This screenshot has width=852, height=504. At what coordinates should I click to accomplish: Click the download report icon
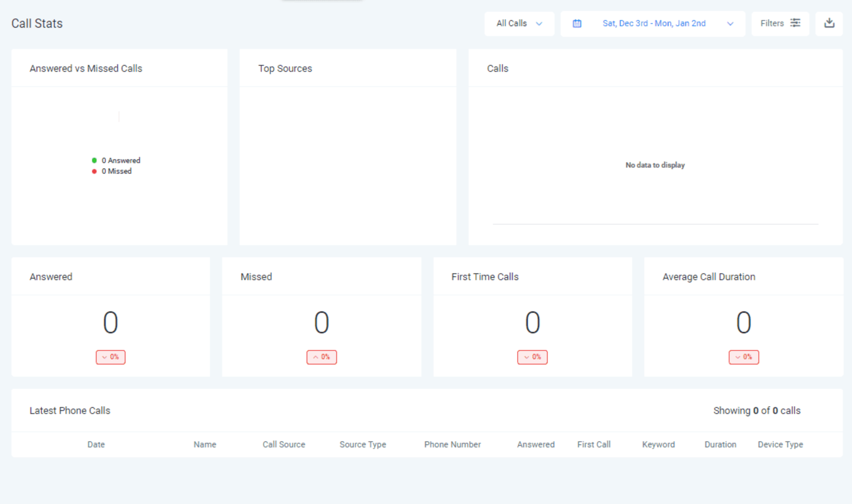[x=829, y=23]
